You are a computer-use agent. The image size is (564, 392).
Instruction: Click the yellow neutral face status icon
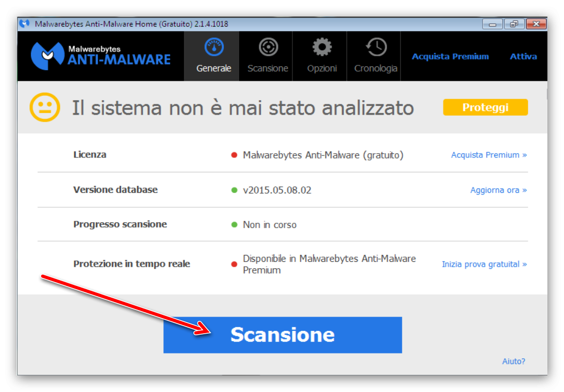(44, 107)
